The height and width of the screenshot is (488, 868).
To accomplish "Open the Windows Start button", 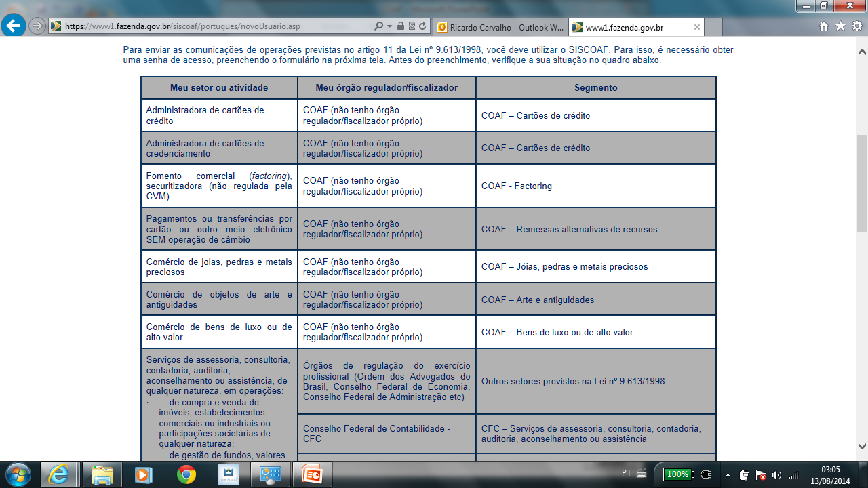I will [18, 474].
